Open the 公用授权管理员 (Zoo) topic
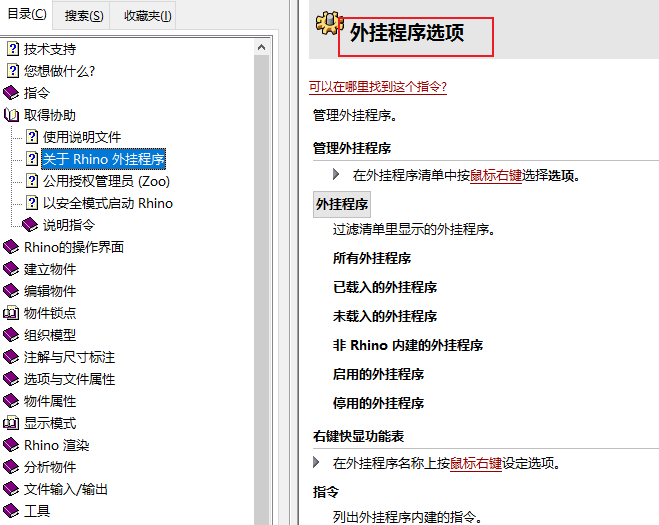 pos(106,181)
